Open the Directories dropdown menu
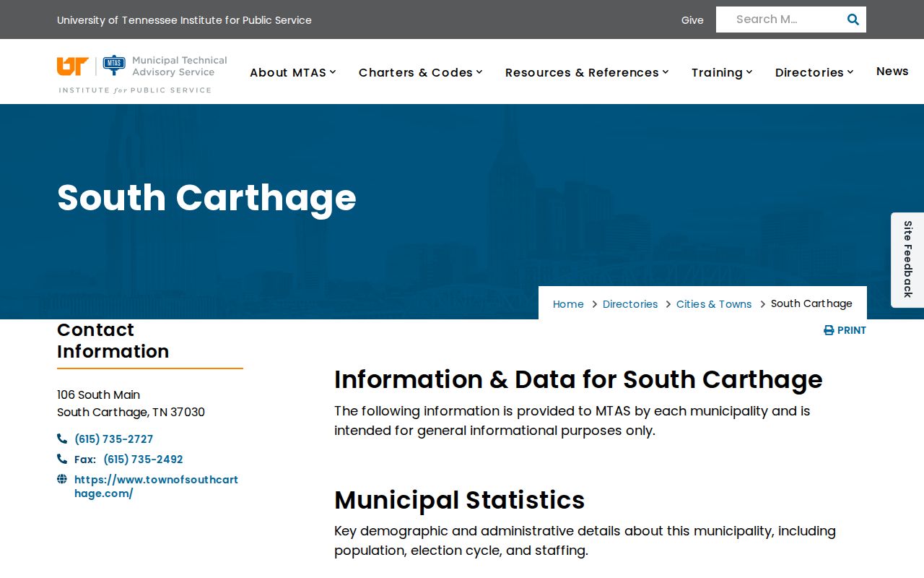 coord(814,72)
